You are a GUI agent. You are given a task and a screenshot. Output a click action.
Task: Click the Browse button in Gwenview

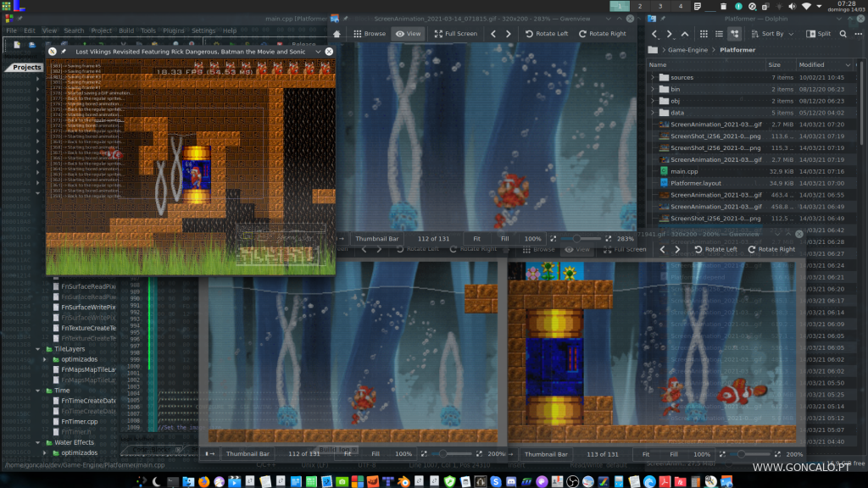point(368,34)
